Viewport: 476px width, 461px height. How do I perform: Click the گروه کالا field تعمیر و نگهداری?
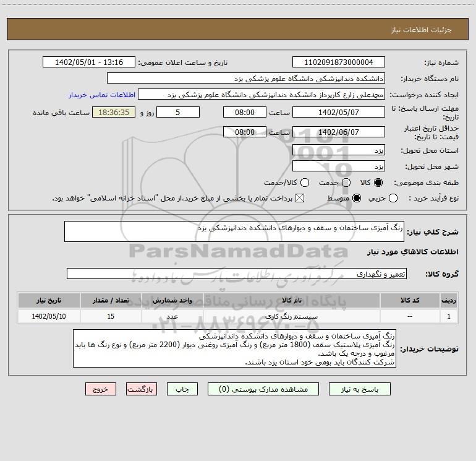coord(237,274)
